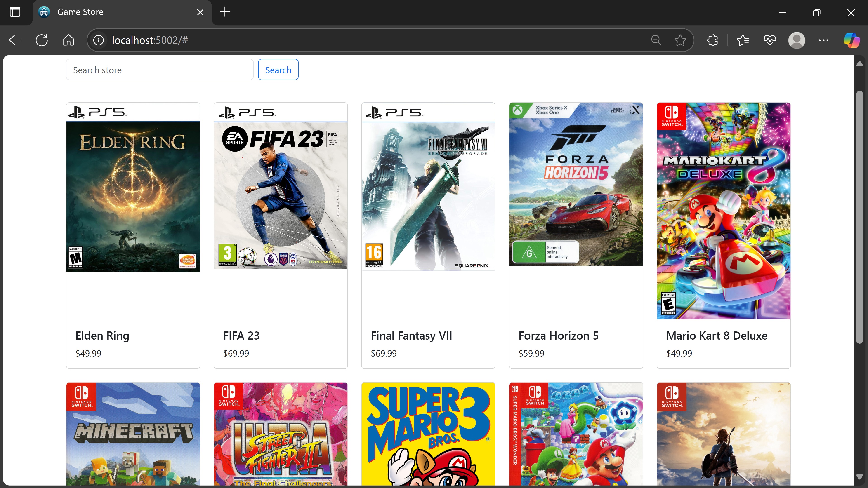Open the Super Mario Bros Wonder cover
The image size is (868, 488).
pyautogui.click(x=576, y=434)
